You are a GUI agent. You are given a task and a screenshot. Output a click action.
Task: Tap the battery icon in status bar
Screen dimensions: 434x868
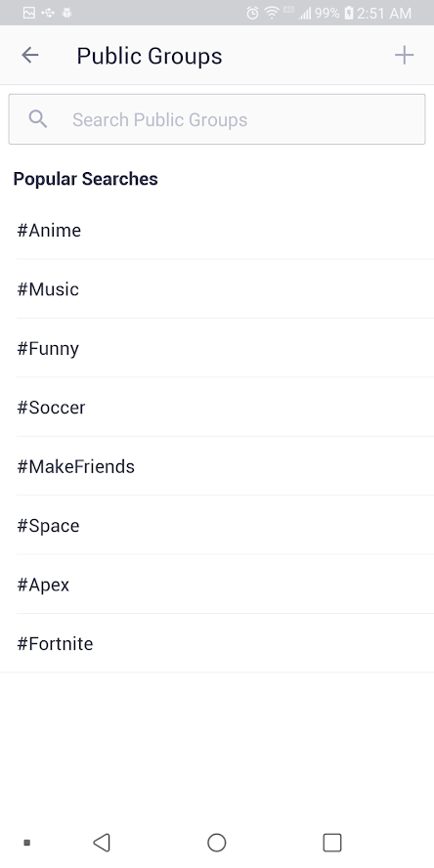pos(349,13)
